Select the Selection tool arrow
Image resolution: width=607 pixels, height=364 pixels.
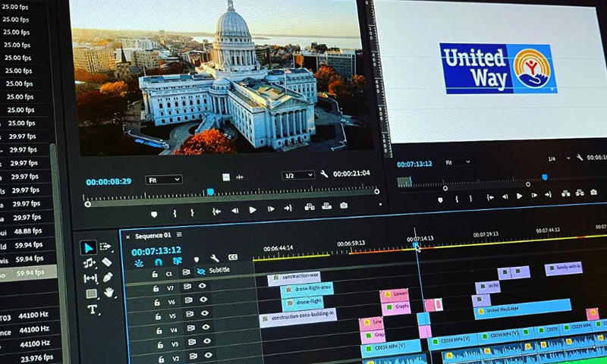pos(88,247)
